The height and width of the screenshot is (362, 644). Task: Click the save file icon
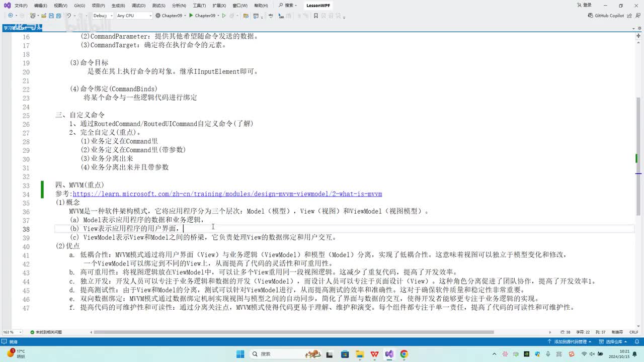pyautogui.click(x=51, y=16)
